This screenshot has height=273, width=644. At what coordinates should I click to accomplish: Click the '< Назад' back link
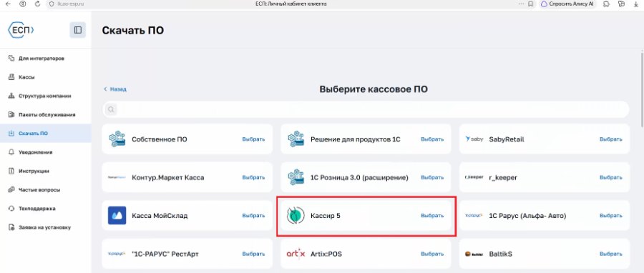pyautogui.click(x=115, y=89)
